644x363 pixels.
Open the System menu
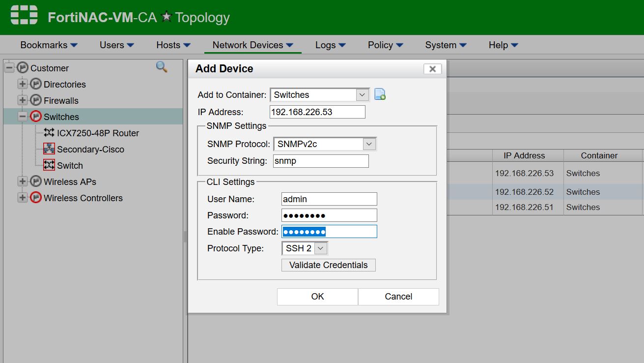(446, 45)
